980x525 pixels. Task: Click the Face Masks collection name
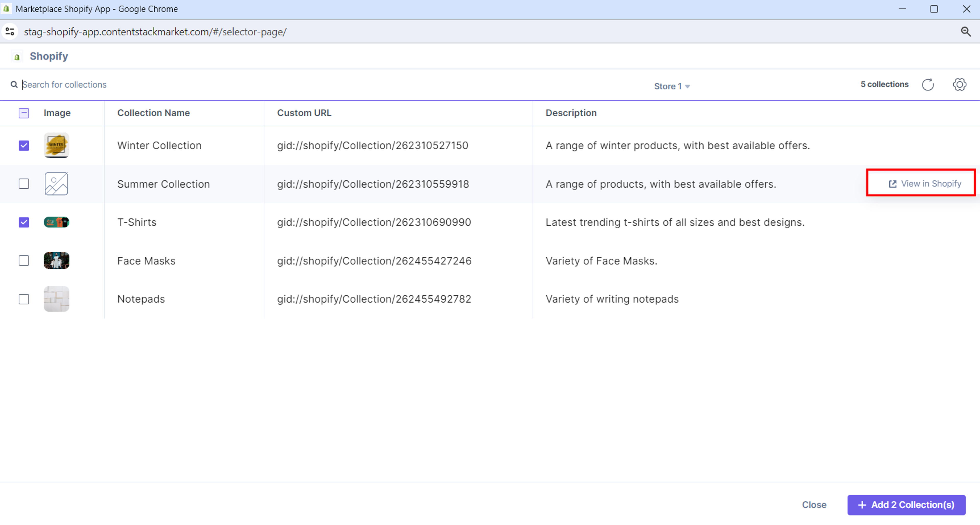[x=146, y=261]
